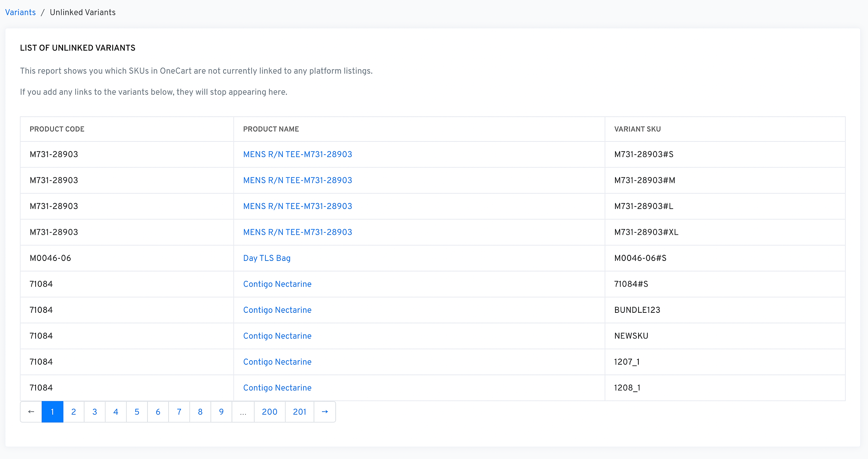
Task: Jump to page 200
Action: pyautogui.click(x=270, y=412)
